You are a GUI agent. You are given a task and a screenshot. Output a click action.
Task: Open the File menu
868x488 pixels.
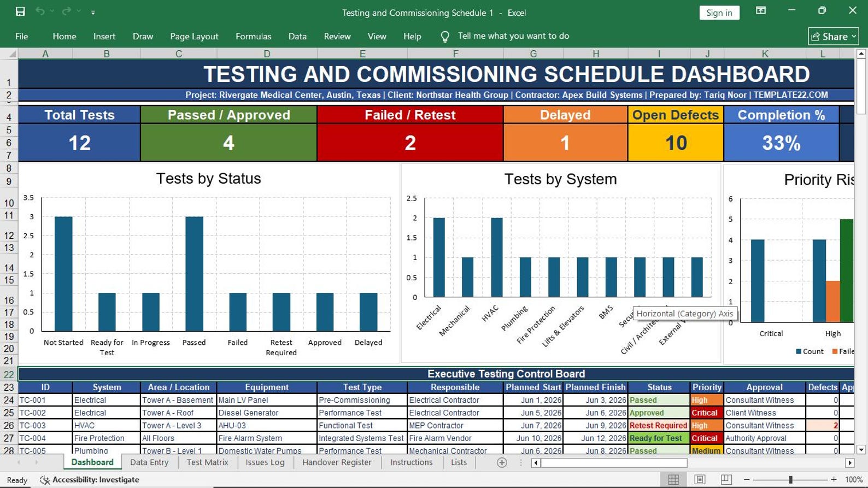click(22, 36)
